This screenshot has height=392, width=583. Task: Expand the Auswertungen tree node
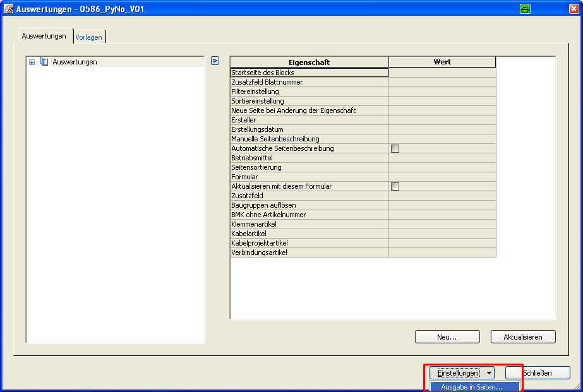point(32,62)
